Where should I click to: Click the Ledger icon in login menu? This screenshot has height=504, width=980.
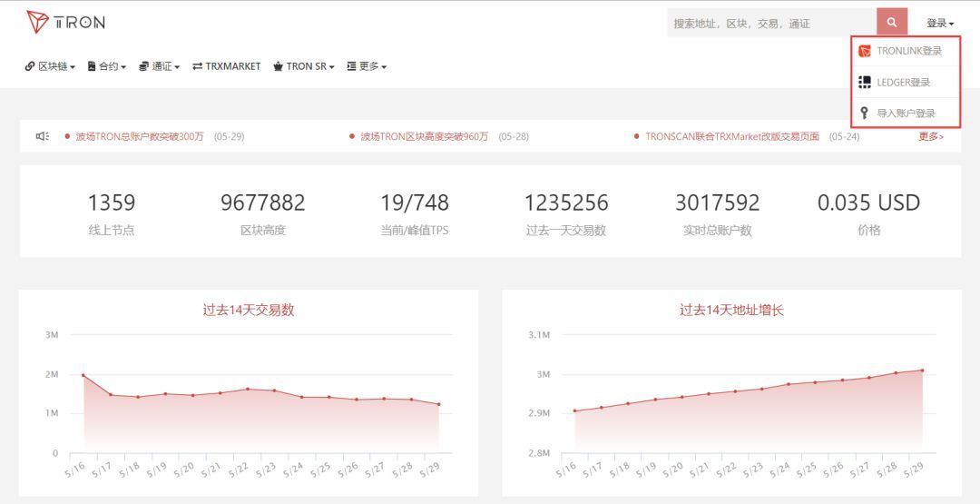[865, 83]
